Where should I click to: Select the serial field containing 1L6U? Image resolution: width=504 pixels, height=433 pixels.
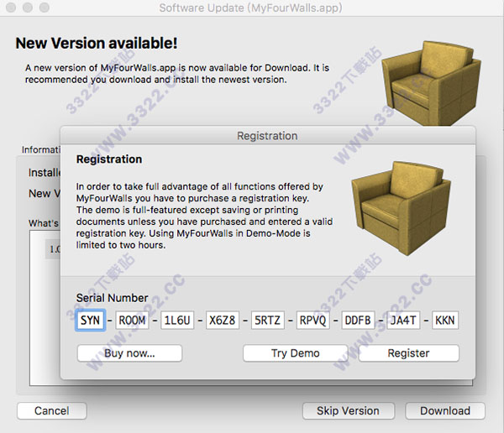[177, 321]
